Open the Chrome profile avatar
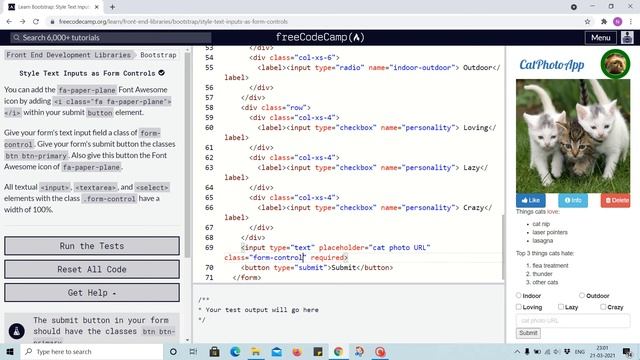 (x=618, y=22)
